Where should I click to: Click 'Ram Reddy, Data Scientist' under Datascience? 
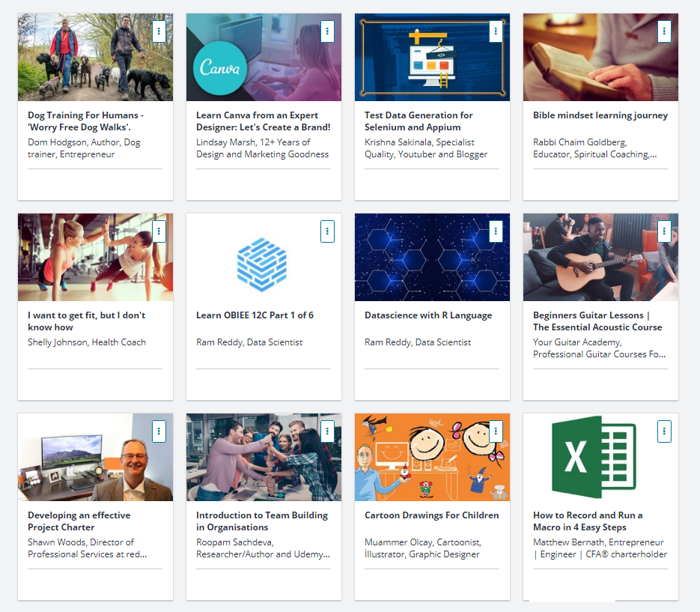pyautogui.click(x=418, y=342)
